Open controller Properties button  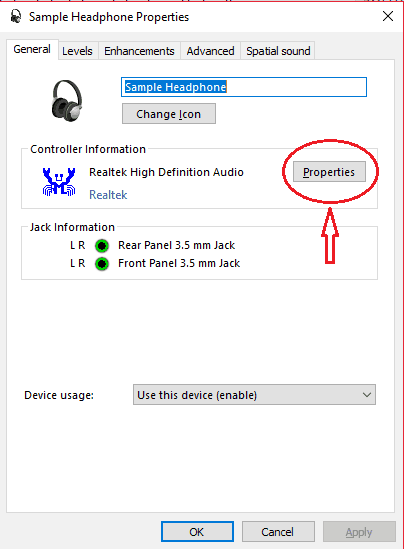(x=329, y=172)
